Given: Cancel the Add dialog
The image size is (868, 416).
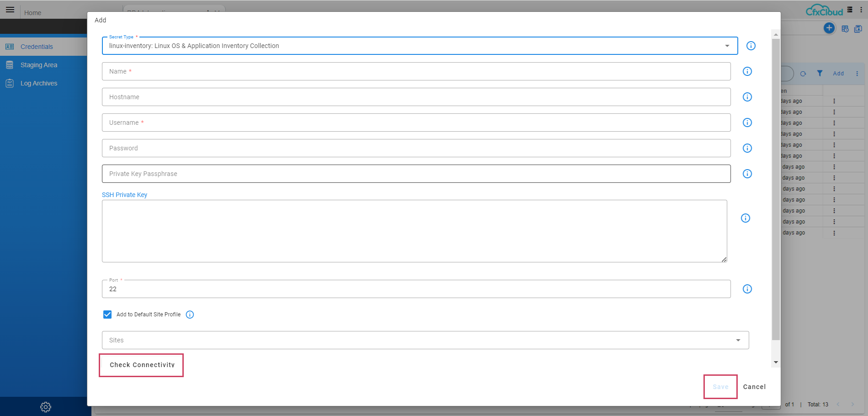Looking at the screenshot, I should [x=754, y=387].
